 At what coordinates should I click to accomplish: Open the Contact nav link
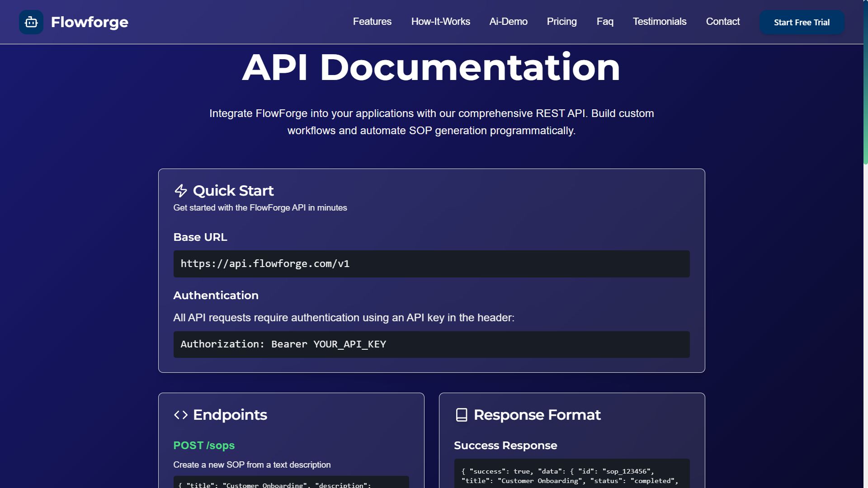(722, 22)
